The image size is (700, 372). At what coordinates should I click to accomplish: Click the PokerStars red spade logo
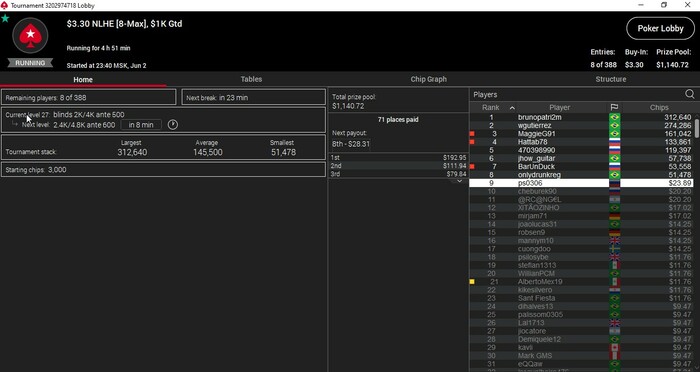click(30, 36)
